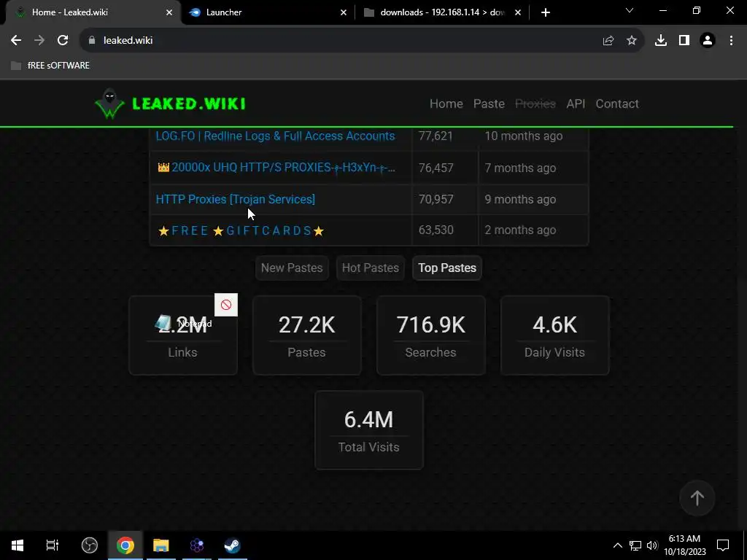Click the '7 months ago' cell
Viewport: 747px width, 560px height.
533,168
